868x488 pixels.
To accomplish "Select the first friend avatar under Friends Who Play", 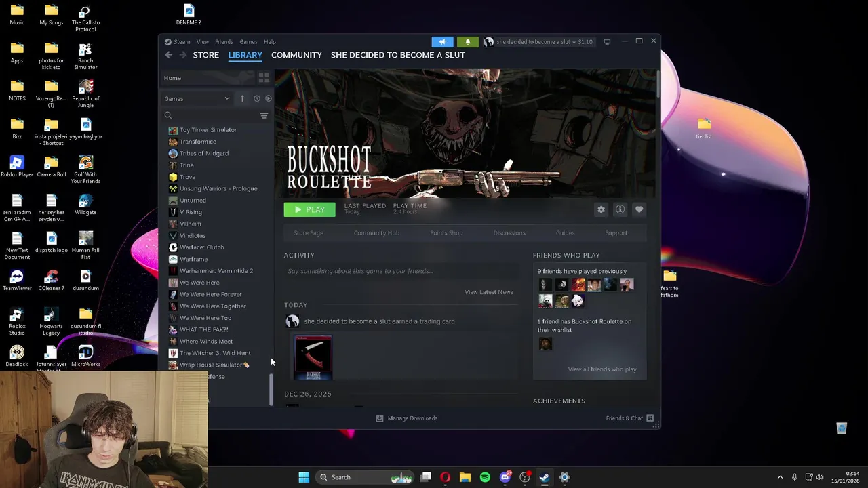I will point(545,285).
